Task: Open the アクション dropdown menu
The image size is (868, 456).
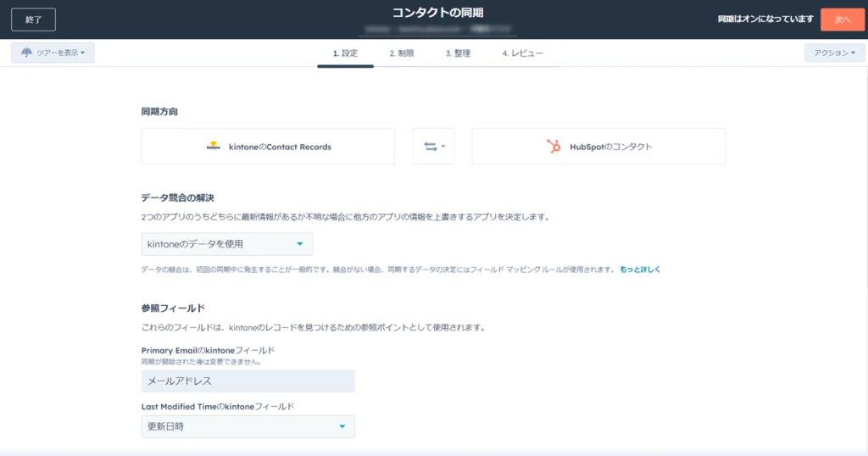Action: (834, 53)
